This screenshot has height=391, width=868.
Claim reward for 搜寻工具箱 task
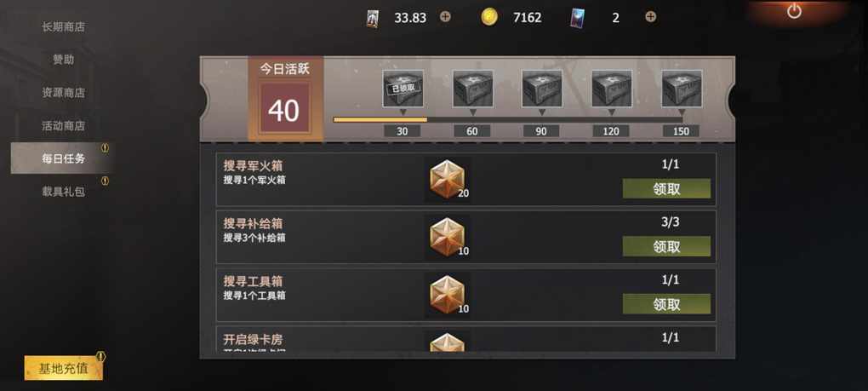[666, 303]
